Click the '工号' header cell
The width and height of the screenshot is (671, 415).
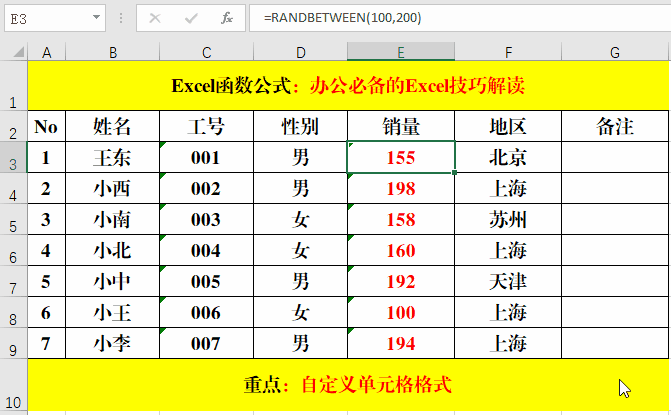tap(206, 126)
